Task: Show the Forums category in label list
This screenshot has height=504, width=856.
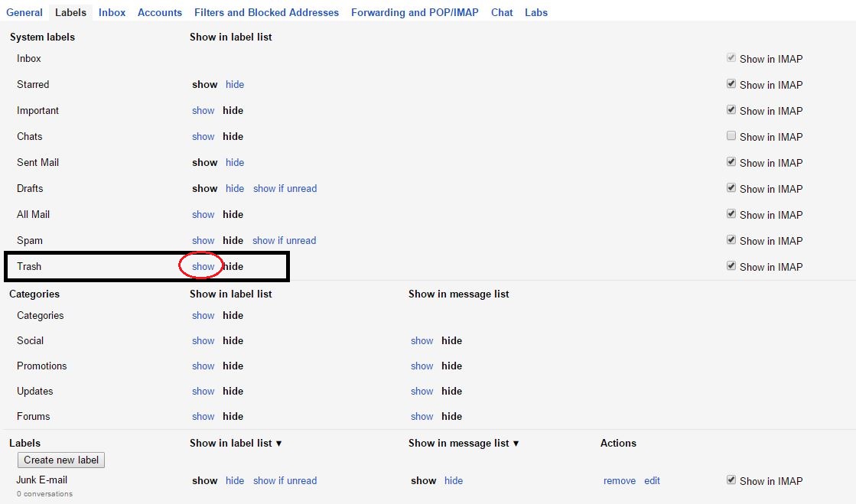Action: click(x=203, y=416)
